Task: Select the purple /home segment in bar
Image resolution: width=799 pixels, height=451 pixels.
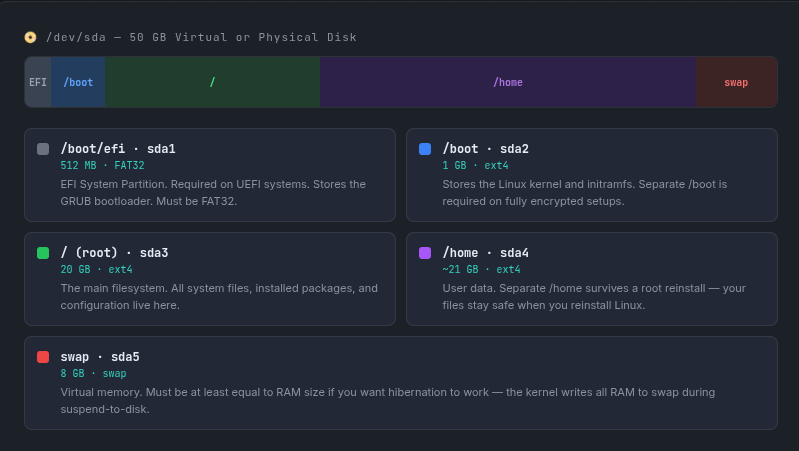Action: click(x=508, y=82)
